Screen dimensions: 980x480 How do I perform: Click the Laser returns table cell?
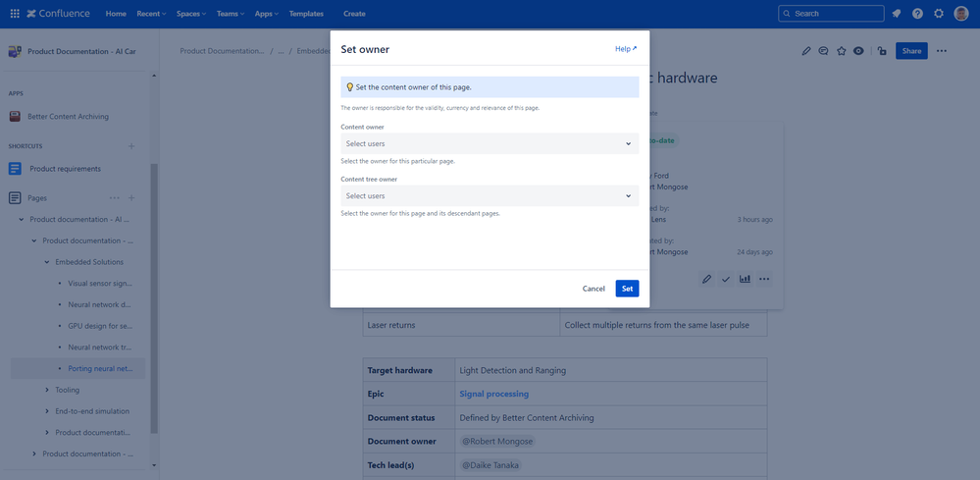461,325
